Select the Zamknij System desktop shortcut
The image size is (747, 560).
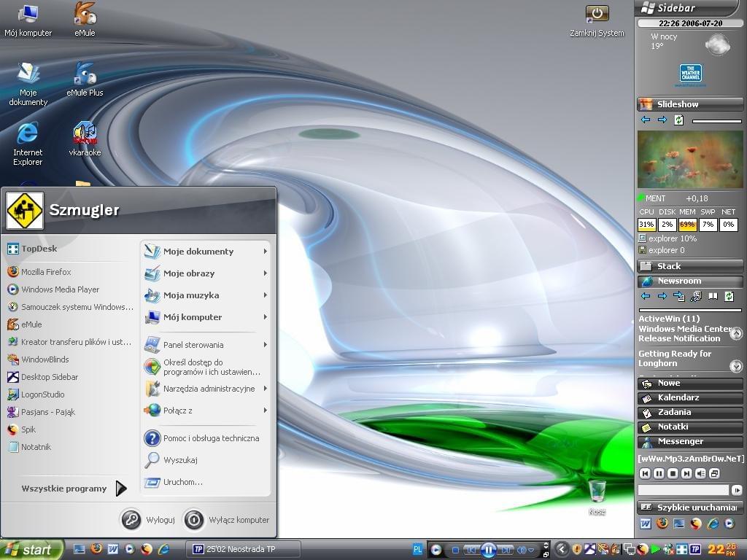pyautogui.click(x=597, y=20)
